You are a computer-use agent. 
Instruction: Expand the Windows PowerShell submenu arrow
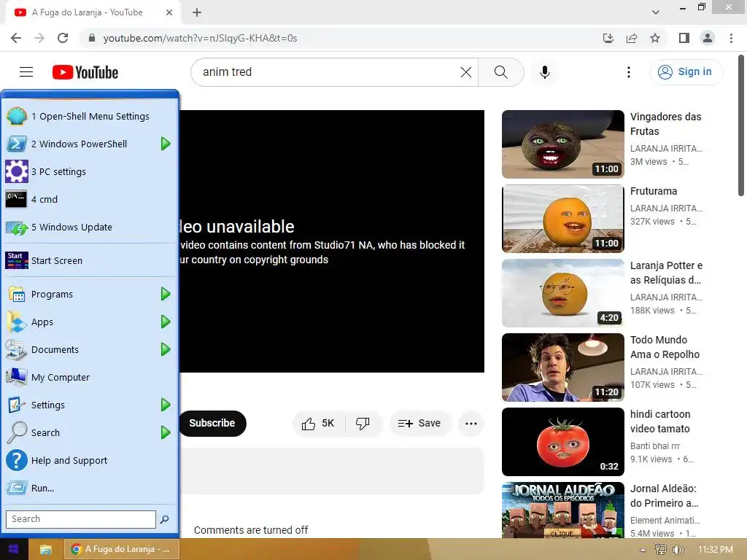point(166,144)
